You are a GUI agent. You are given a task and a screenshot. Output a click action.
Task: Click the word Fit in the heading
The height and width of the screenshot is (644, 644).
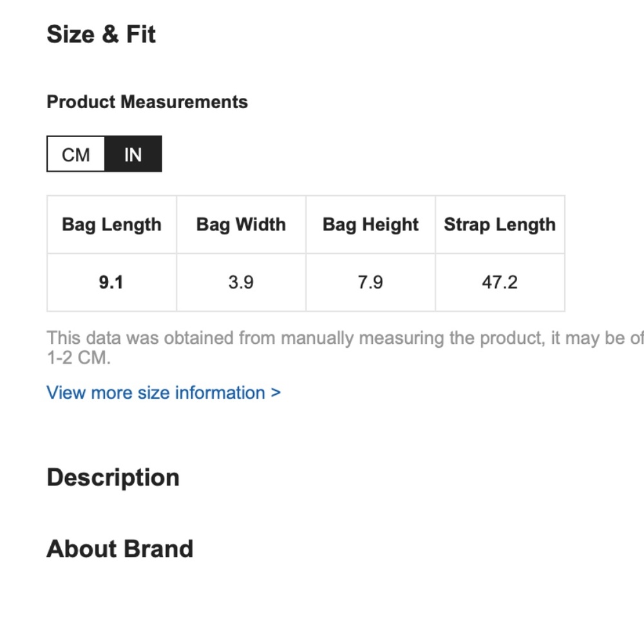click(x=141, y=34)
